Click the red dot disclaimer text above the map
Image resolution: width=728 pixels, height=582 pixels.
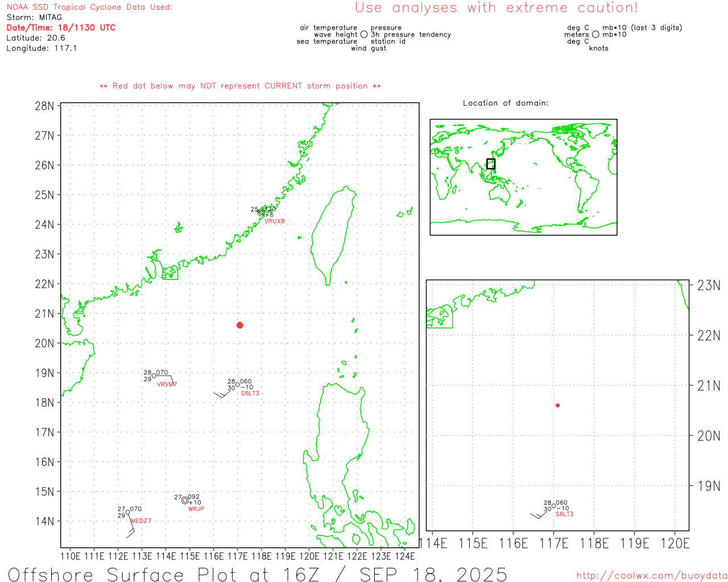(240, 86)
